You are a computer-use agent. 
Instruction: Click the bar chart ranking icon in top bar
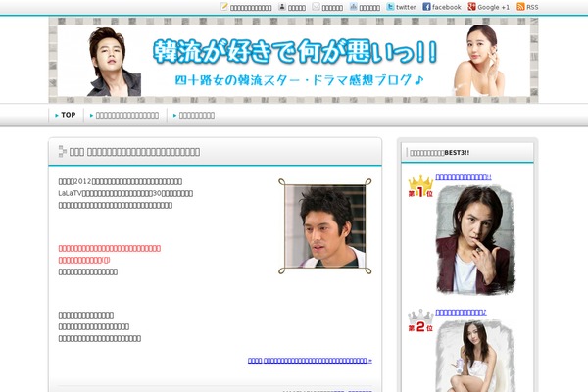(353, 7)
